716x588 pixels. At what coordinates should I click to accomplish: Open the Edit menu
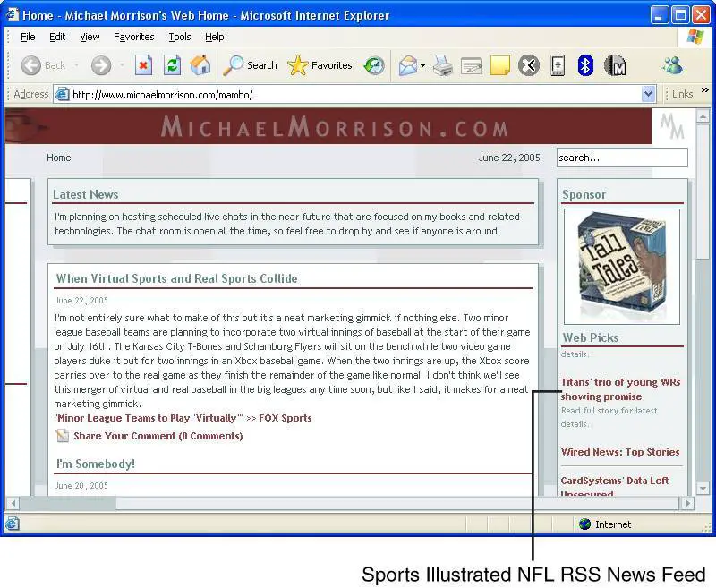click(x=57, y=37)
